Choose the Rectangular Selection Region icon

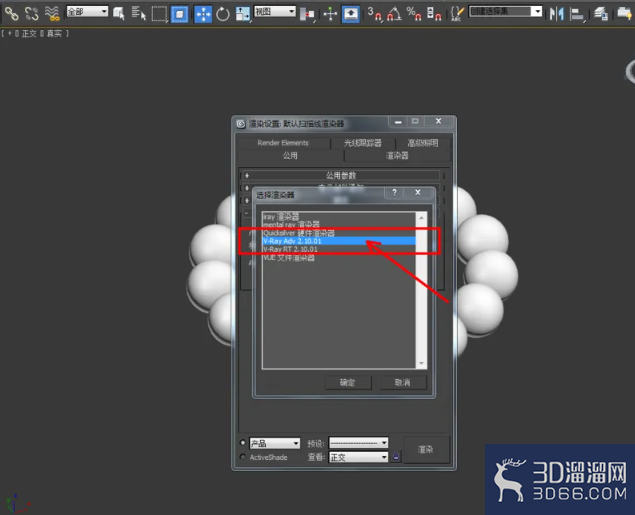coord(159,14)
